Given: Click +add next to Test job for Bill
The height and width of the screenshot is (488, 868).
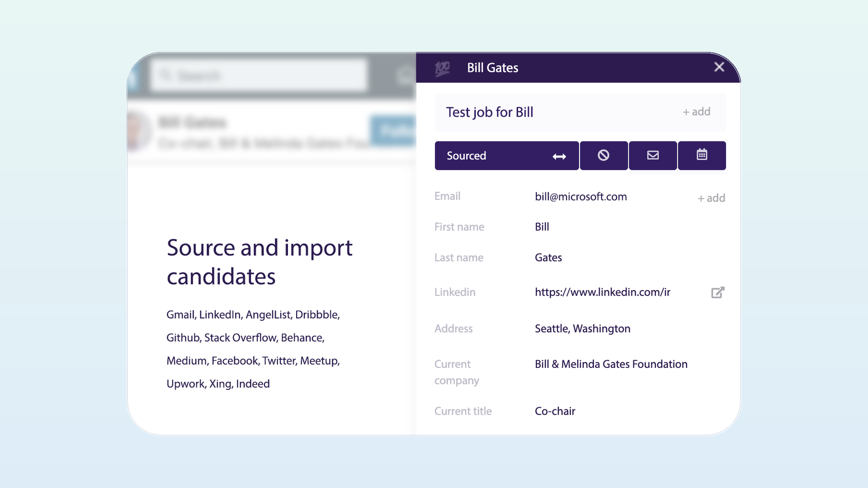Looking at the screenshot, I should point(697,112).
